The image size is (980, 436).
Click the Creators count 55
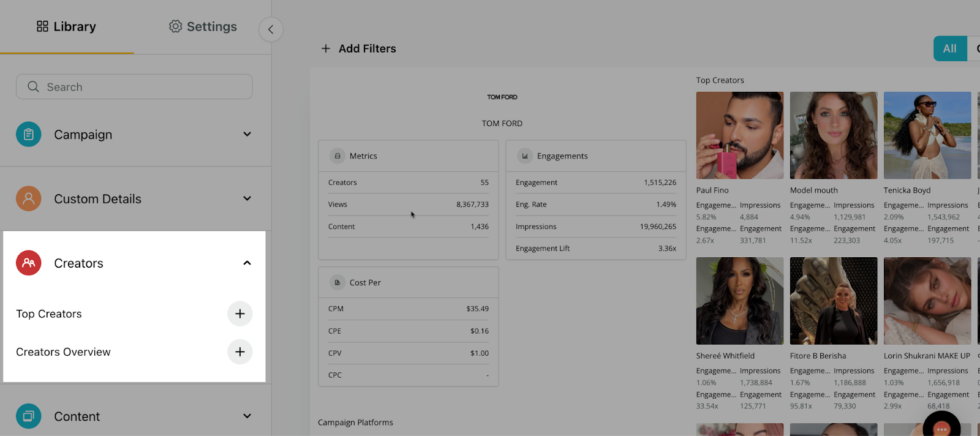pyautogui.click(x=484, y=182)
